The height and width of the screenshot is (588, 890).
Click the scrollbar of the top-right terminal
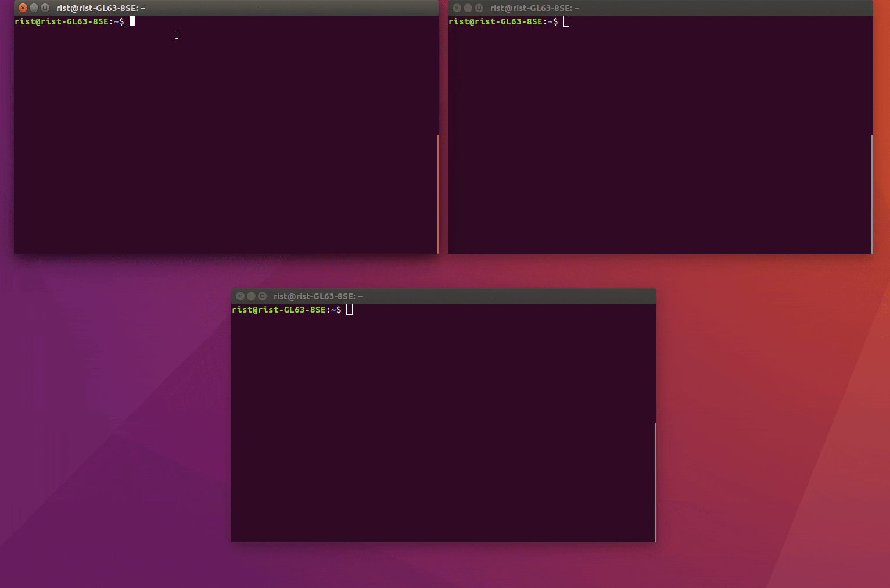point(871,192)
